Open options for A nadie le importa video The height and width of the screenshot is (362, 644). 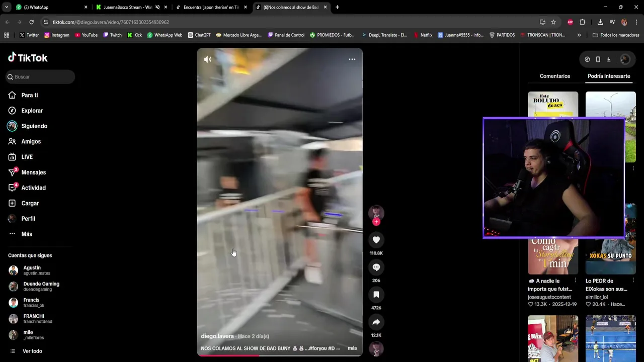[x=576, y=281]
